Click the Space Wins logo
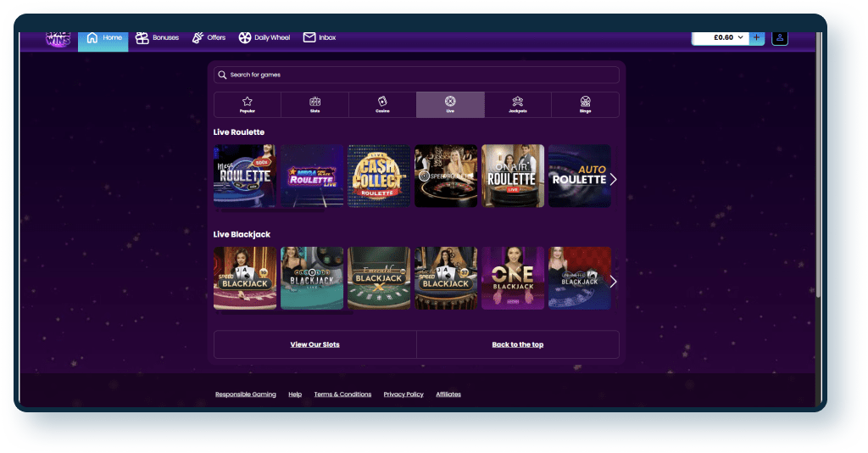Viewport: 868px width, 453px height. tap(58, 39)
